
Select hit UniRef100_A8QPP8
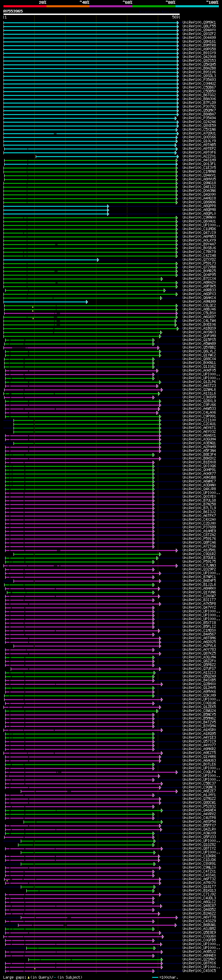coord(199,206)
